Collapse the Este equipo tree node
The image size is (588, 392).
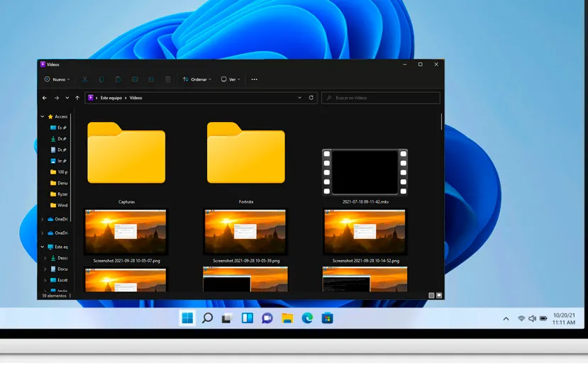43,247
